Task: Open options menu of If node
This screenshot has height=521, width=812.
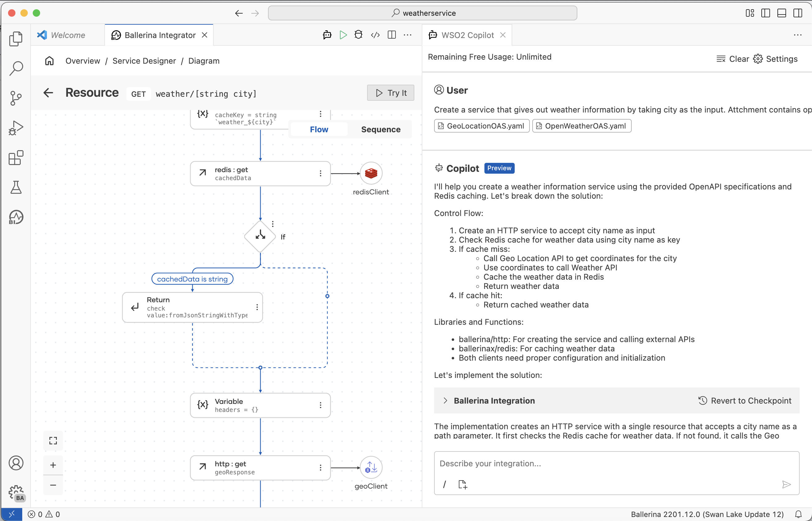Action: click(x=273, y=224)
